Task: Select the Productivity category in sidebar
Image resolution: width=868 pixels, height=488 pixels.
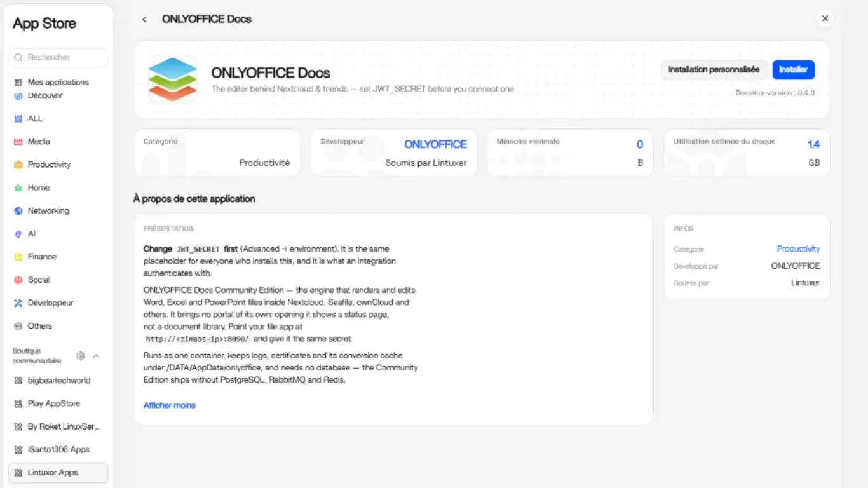Action: tap(58, 165)
